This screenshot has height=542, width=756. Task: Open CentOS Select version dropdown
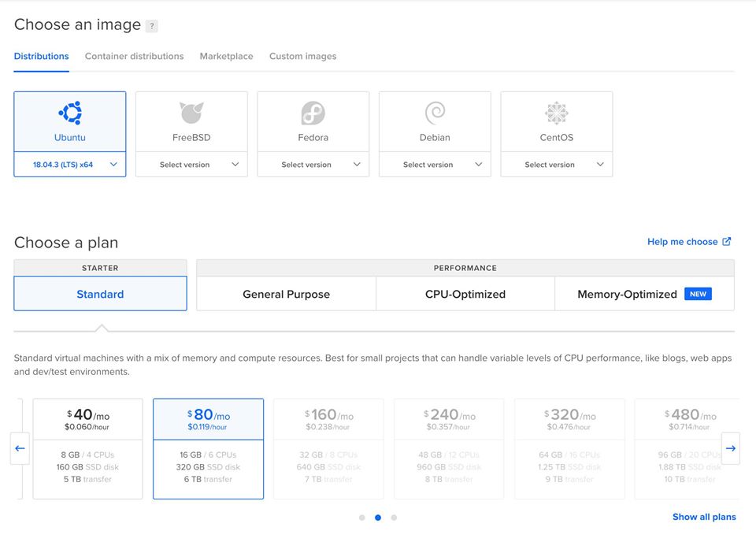coord(556,165)
